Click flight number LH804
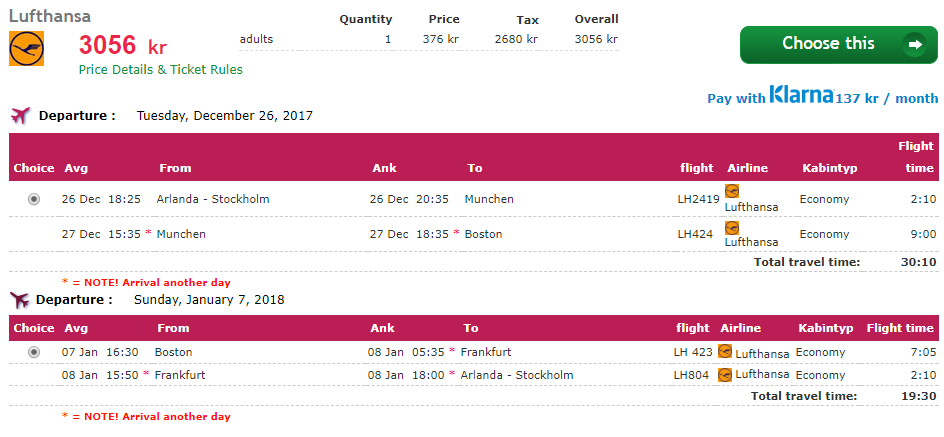This screenshot has height=437, width=944. [x=691, y=375]
